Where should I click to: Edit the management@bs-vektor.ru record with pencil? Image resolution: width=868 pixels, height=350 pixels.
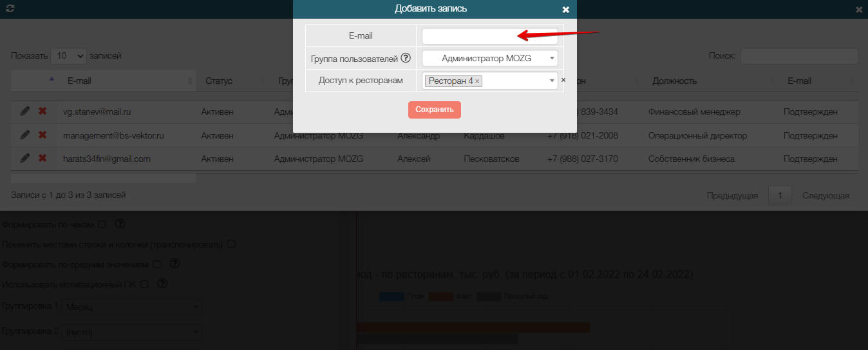(25, 135)
